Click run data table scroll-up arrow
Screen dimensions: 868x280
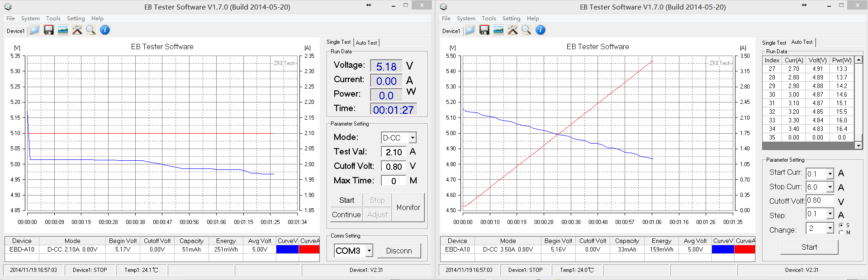pos(859,60)
